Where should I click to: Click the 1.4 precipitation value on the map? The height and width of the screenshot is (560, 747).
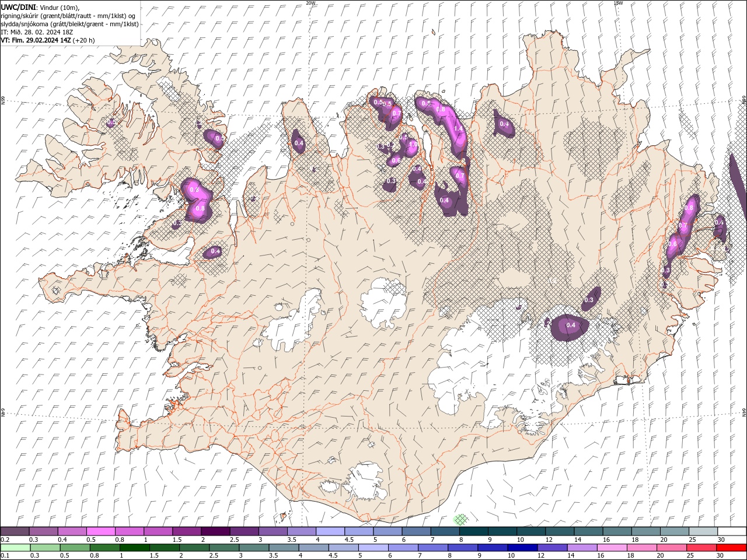pos(458,129)
